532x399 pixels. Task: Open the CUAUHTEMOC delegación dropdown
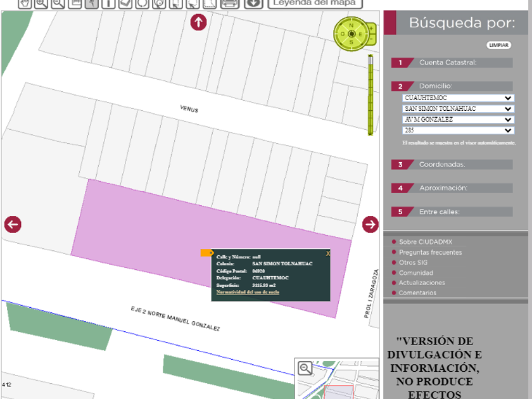459,98
